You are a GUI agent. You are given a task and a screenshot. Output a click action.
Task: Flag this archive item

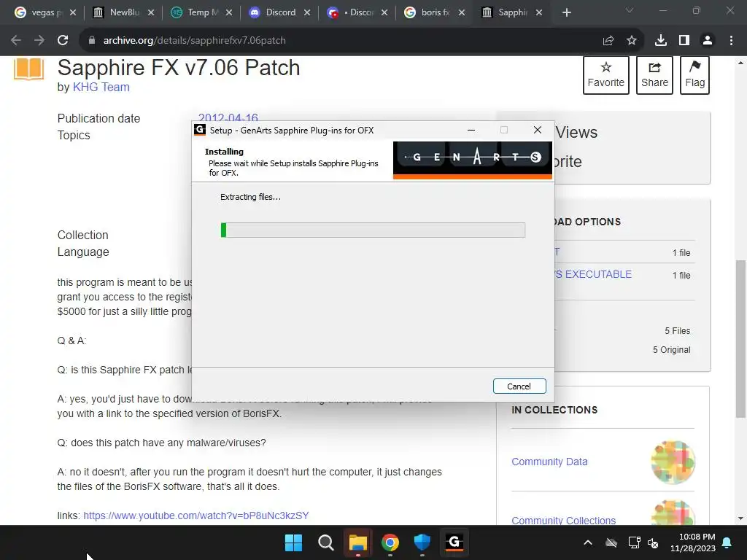point(694,75)
